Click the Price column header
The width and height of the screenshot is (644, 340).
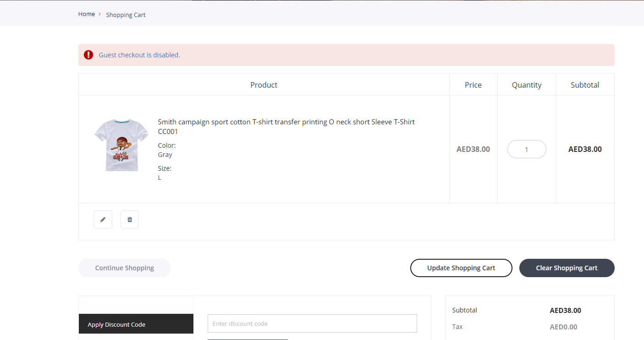(473, 85)
